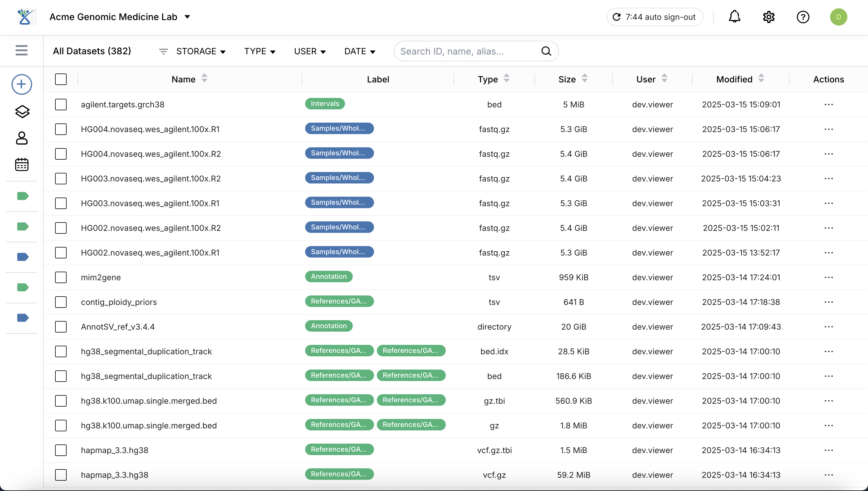Open the notifications bell
868x491 pixels.
tap(735, 17)
